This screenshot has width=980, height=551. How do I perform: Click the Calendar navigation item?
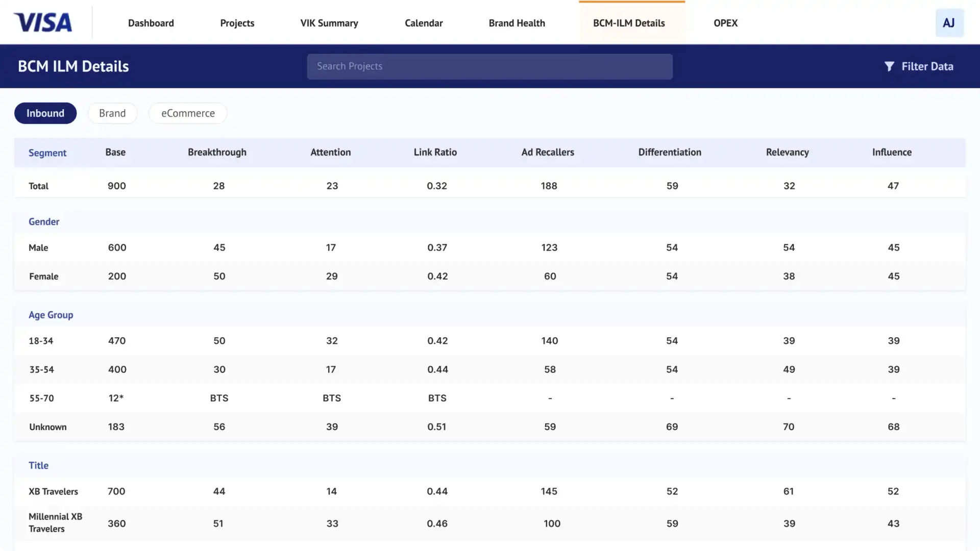tap(423, 22)
